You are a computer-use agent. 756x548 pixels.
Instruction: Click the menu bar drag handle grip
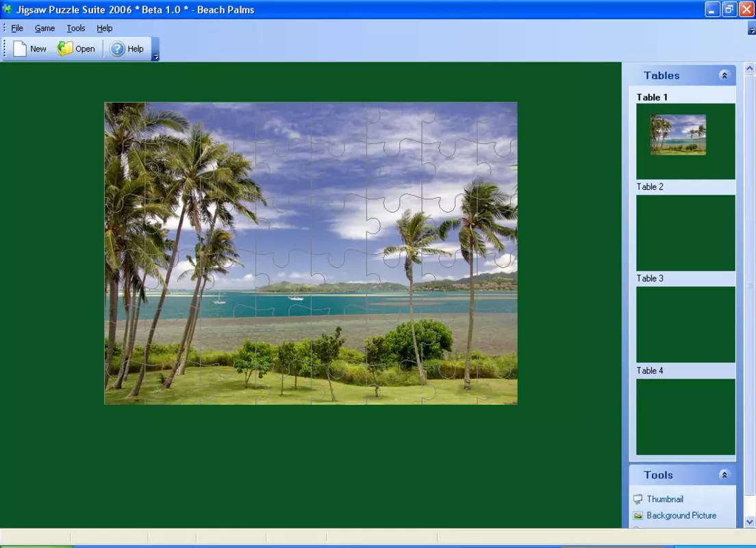4,28
